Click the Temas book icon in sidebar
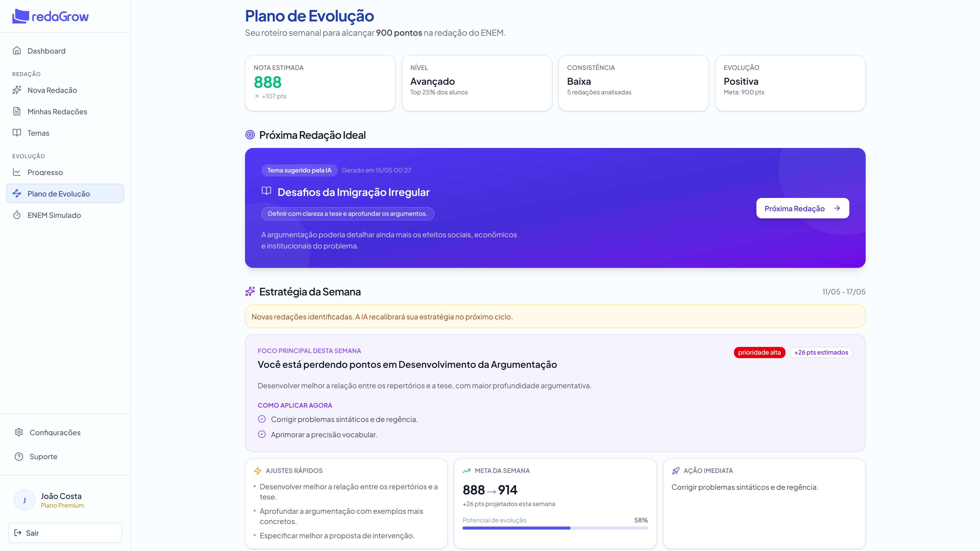 point(17,133)
